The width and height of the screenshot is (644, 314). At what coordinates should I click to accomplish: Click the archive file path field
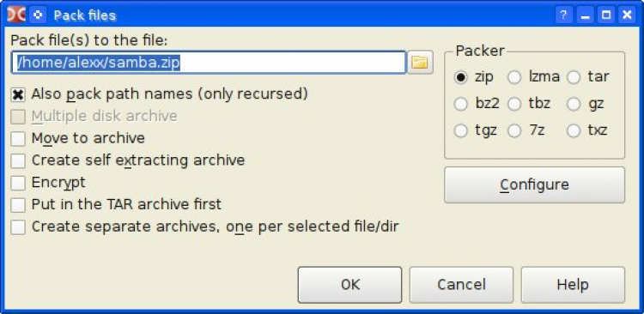tap(209, 63)
